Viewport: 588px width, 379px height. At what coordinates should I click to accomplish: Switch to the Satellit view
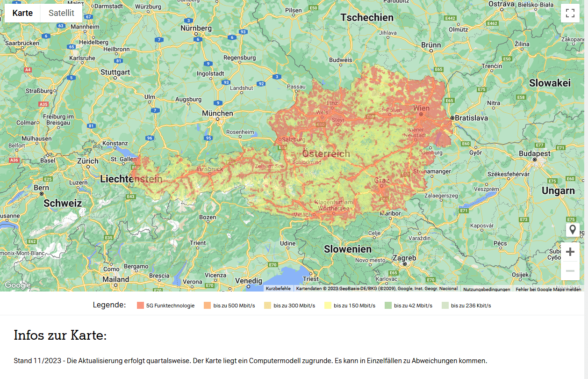61,13
